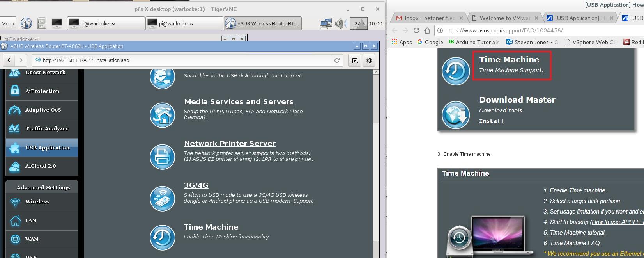Open AiCloud 2.0 in router sidebar
The height and width of the screenshot is (258, 644).
coord(42,166)
